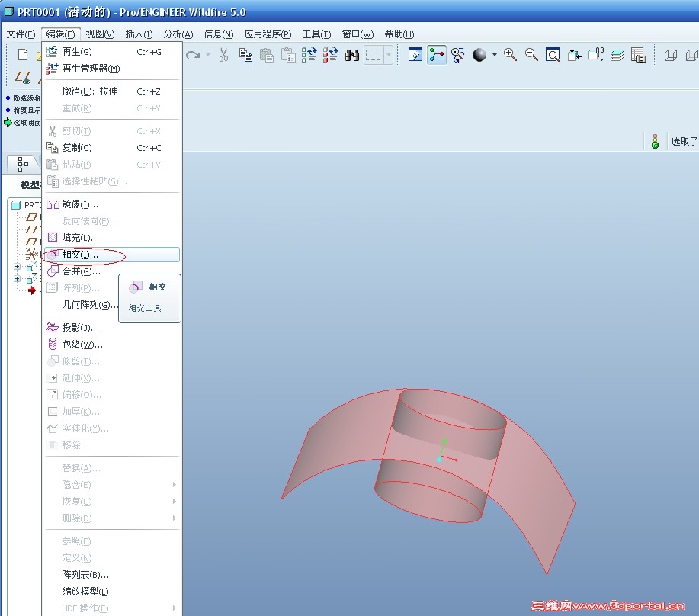Choose 镜像(I)... menu entry
The width and height of the screenshot is (699, 616).
(112, 204)
